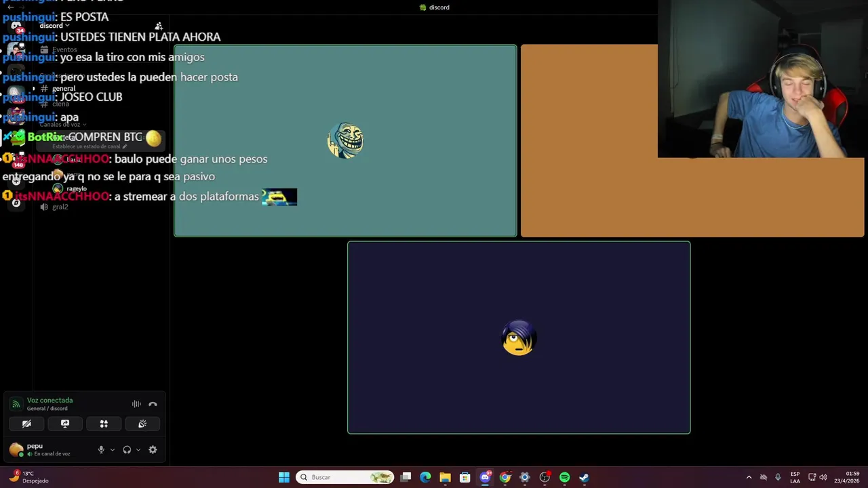Open the weather widget showing 13°C
This screenshot has height=488, width=868.
coord(28,477)
